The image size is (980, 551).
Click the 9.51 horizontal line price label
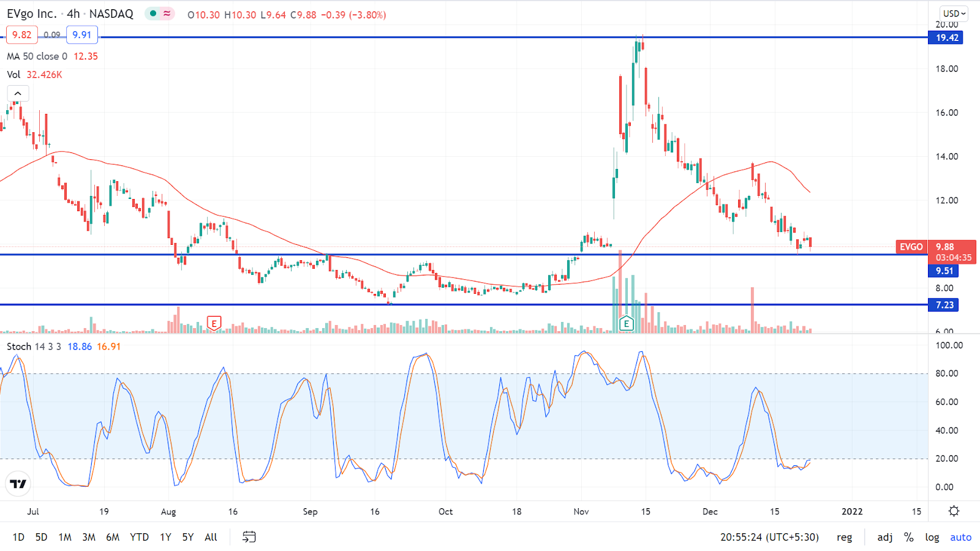tap(944, 271)
